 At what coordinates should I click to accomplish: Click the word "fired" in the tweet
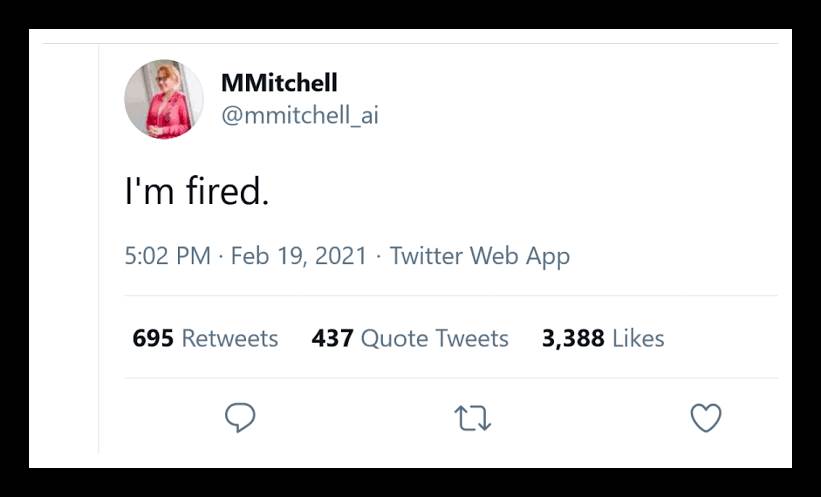[226, 191]
